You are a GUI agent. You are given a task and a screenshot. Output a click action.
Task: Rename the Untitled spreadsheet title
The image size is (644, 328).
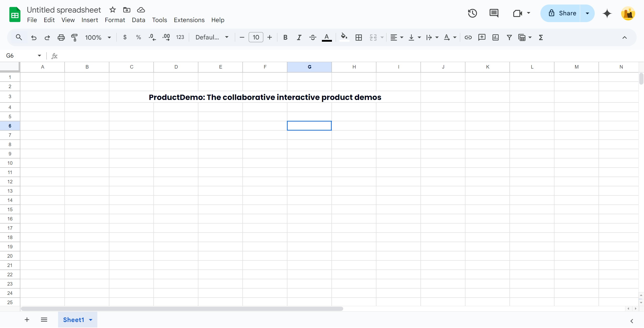pos(64,10)
